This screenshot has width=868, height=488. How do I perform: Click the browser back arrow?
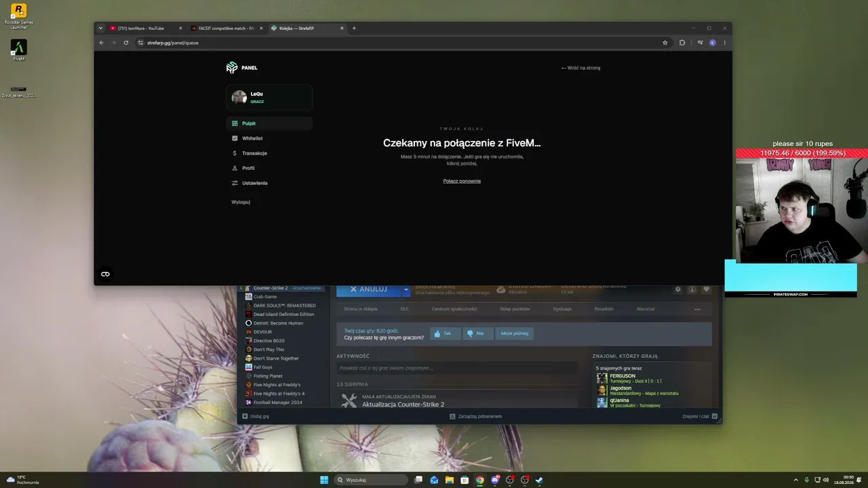tap(102, 43)
